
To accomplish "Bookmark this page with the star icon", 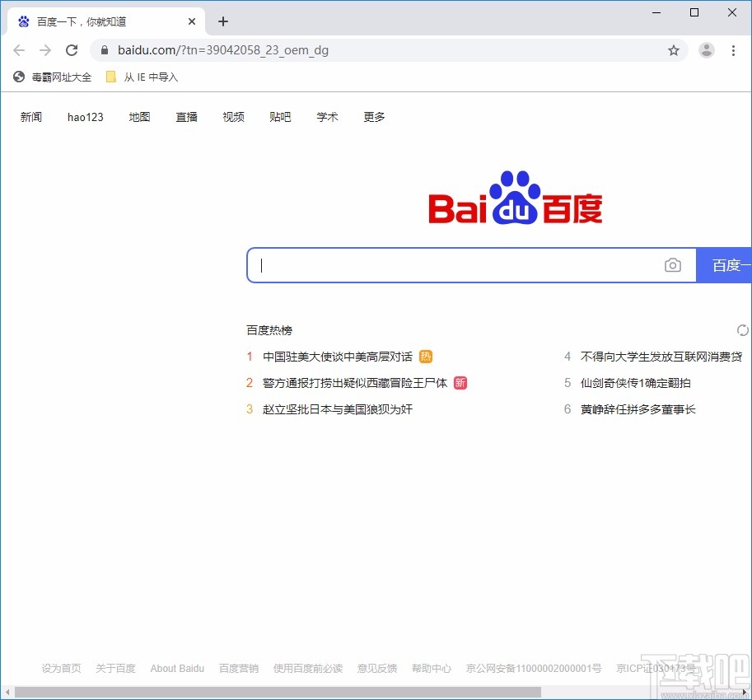I will coord(674,50).
